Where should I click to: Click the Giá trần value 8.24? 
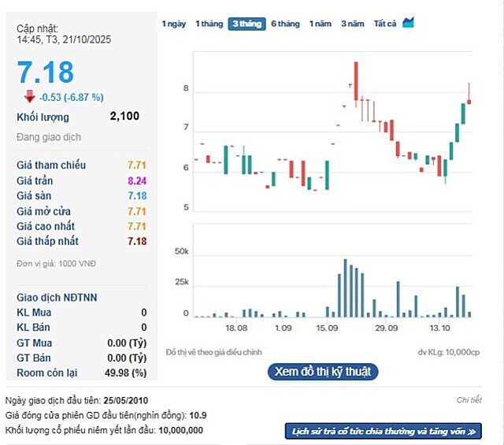[136, 180]
